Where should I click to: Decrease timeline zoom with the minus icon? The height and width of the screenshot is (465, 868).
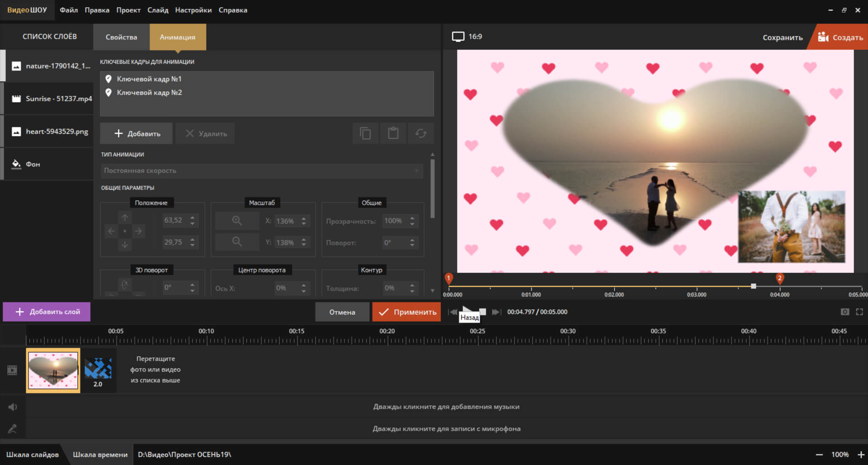pos(819,455)
